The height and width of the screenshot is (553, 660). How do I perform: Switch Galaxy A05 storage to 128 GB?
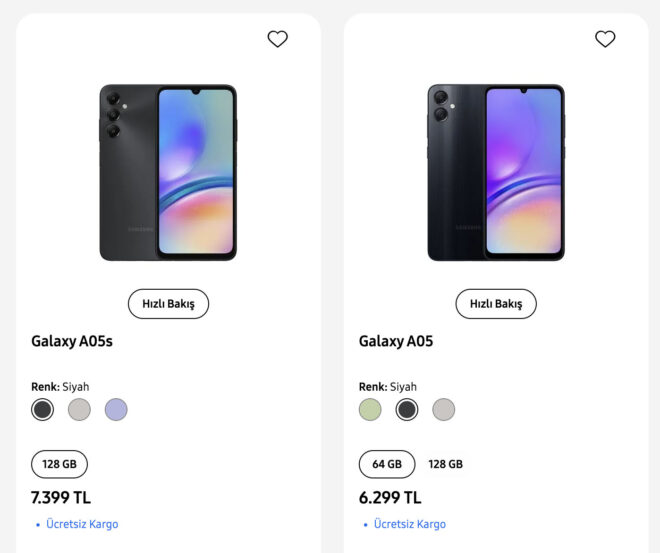click(x=445, y=464)
